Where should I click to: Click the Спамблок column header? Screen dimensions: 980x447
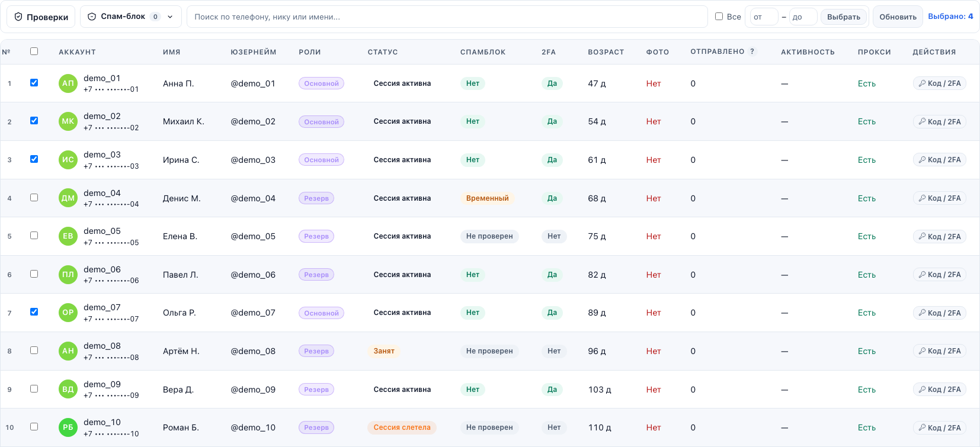pos(483,52)
